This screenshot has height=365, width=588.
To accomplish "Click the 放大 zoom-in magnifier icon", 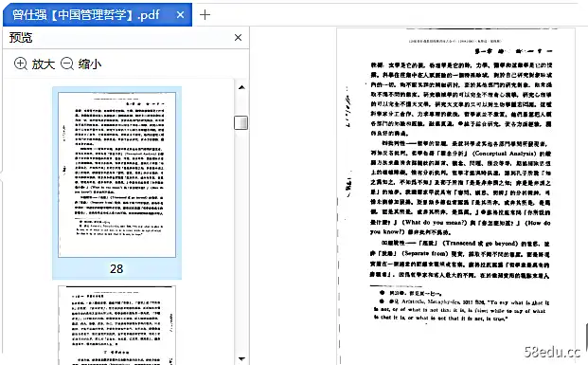I will point(21,64).
